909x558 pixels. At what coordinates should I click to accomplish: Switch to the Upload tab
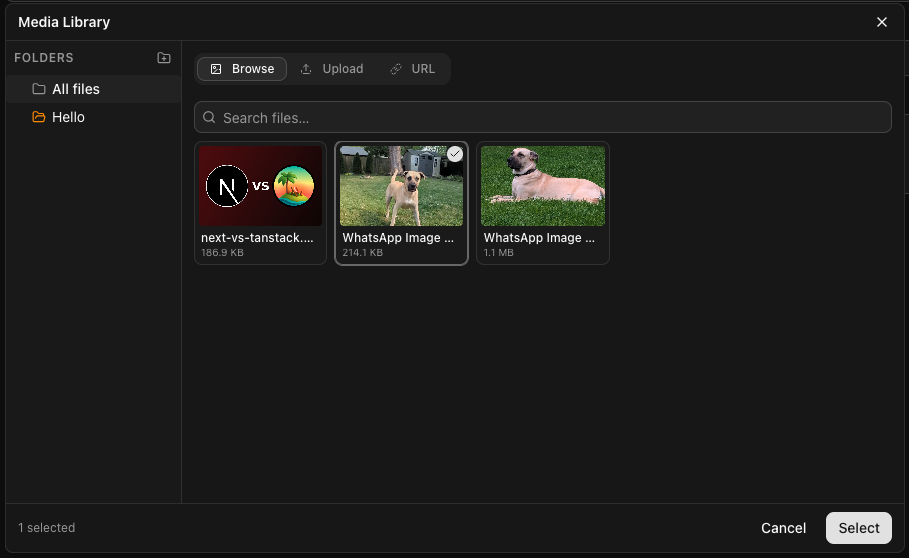[x=332, y=69]
